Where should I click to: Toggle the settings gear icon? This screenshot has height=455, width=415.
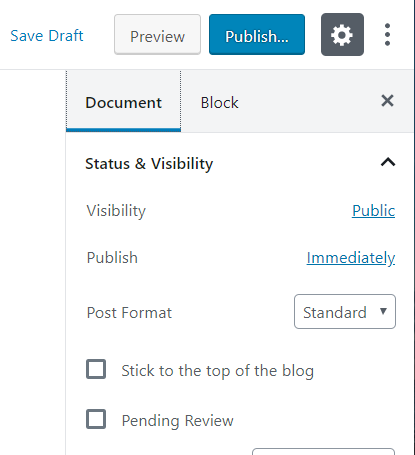pyautogui.click(x=342, y=35)
